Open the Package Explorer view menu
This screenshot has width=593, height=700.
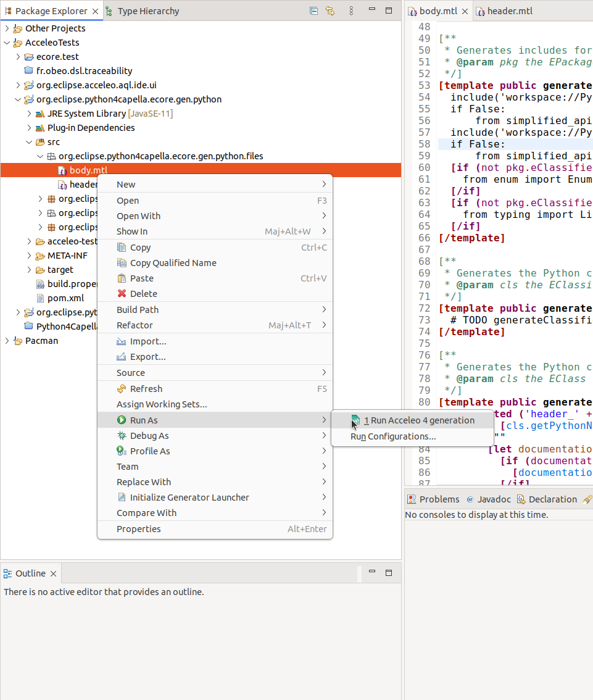pyautogui.click(x=350, y=10)
